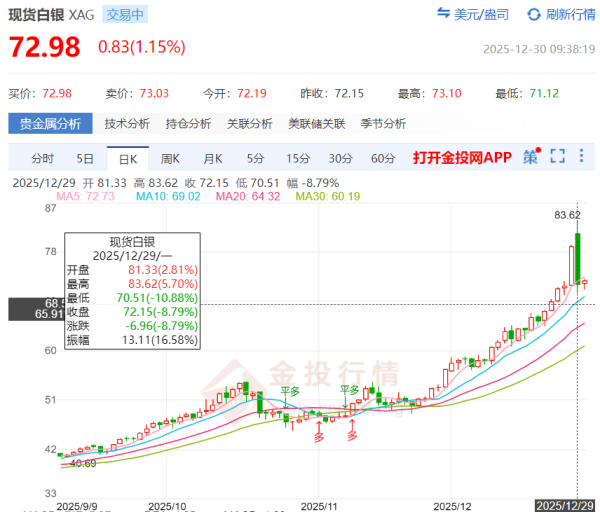Click the tooltip 收盘 72.15(-8.79%) row

(x=132, y=312)
